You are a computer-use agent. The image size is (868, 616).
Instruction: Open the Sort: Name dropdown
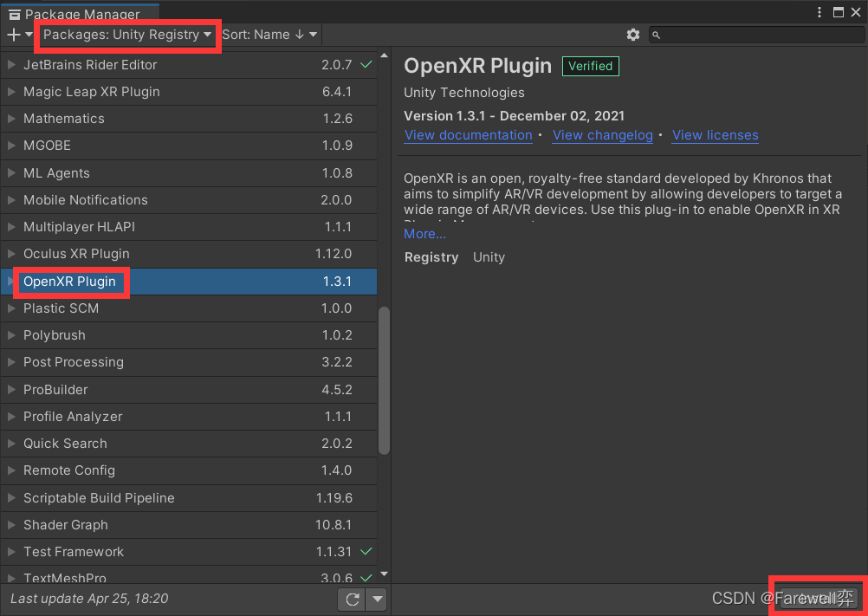(x=269, y=35)
